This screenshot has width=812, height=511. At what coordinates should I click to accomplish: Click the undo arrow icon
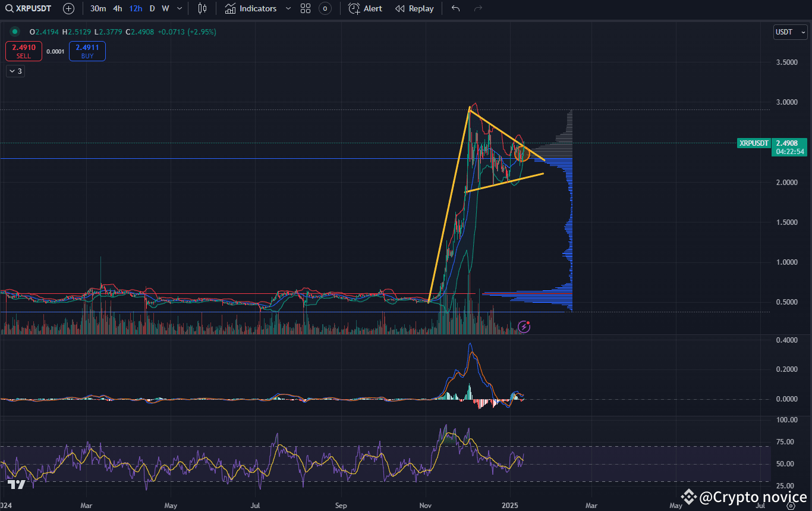455,8
